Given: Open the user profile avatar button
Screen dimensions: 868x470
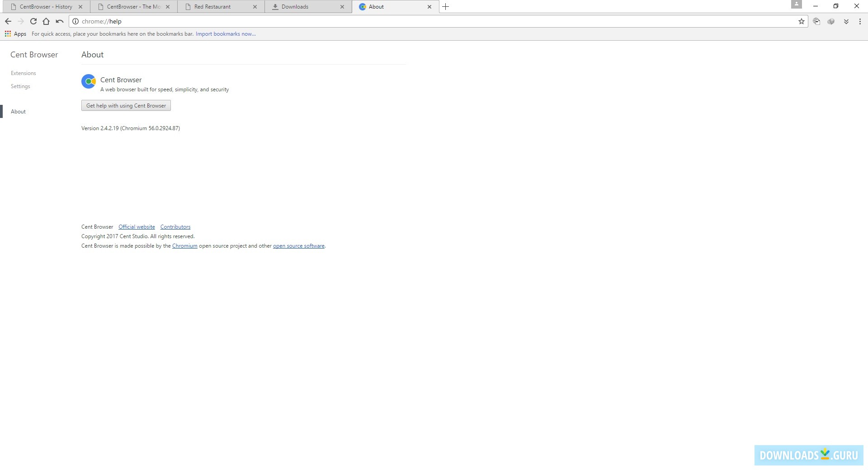Looking at the screenshot, I should tap(797, 5).
